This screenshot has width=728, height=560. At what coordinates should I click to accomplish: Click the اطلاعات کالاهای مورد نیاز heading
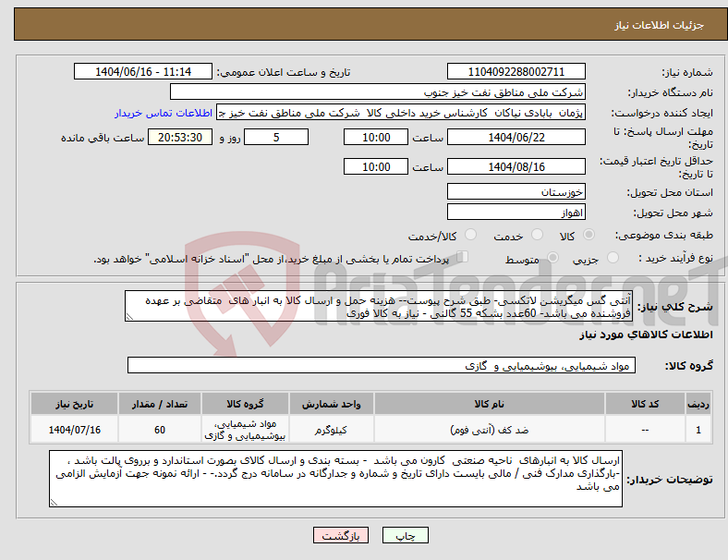[646, 335]
